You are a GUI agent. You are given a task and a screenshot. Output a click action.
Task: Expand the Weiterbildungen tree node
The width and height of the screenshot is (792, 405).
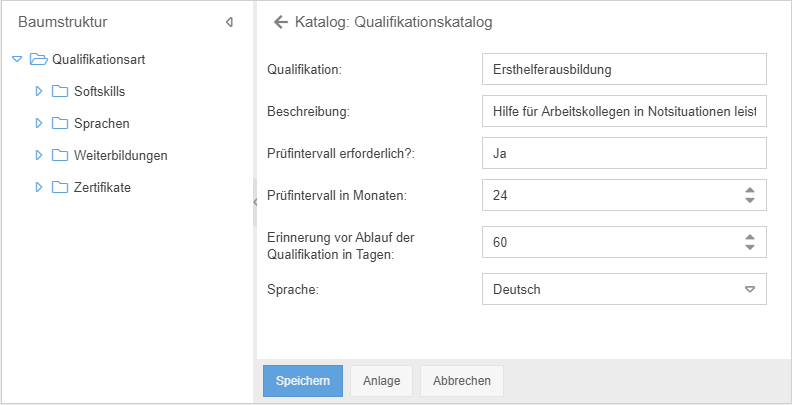tap(39, 155)
